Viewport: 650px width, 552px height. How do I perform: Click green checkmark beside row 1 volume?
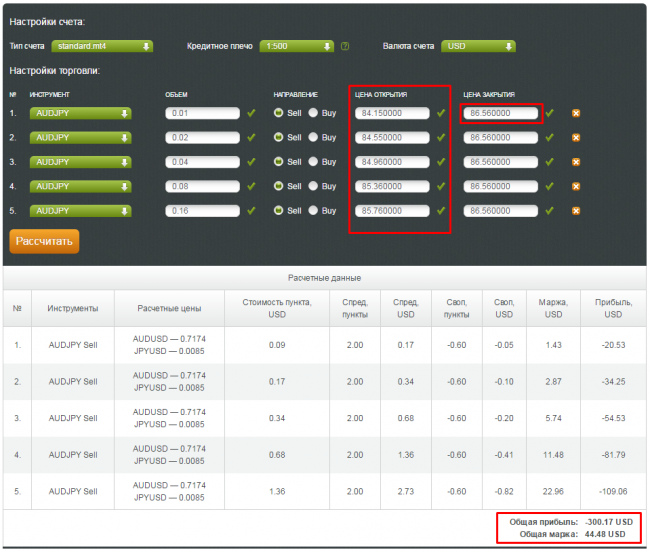pyautogui.click(x=252, y=113)
